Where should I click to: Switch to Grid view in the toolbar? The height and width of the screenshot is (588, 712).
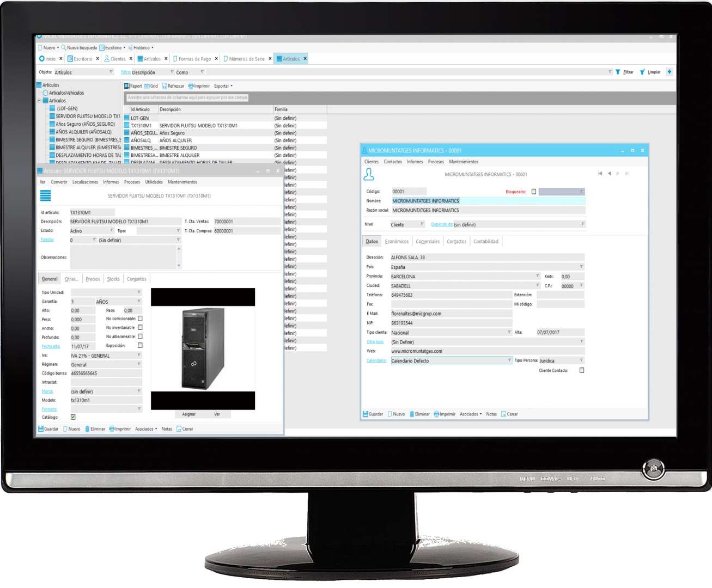[148, 86]
